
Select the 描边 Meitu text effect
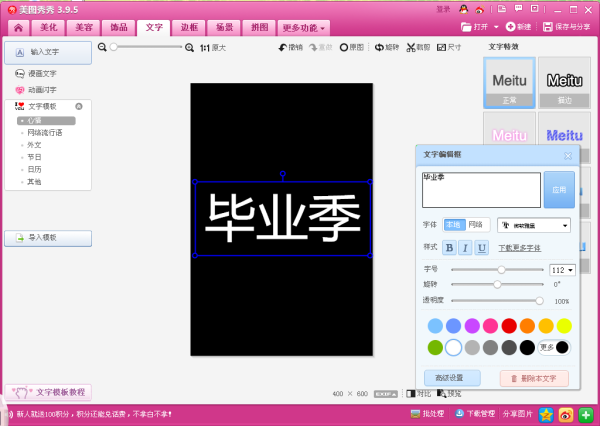point(564,83)
